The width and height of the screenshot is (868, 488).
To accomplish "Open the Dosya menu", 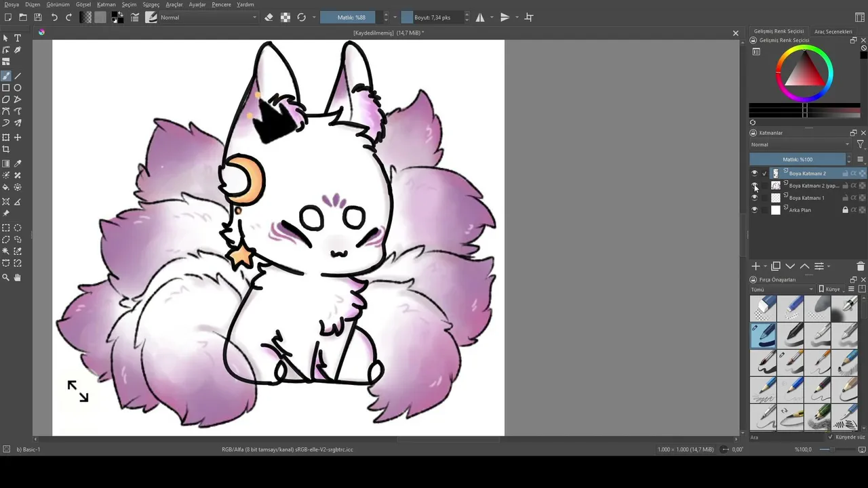I will tap(12, 5).
